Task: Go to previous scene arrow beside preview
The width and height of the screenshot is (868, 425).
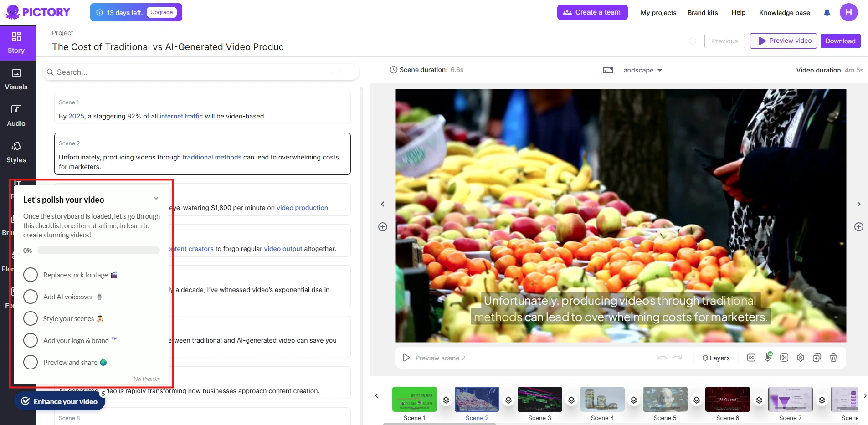Action: coord(383,204)
